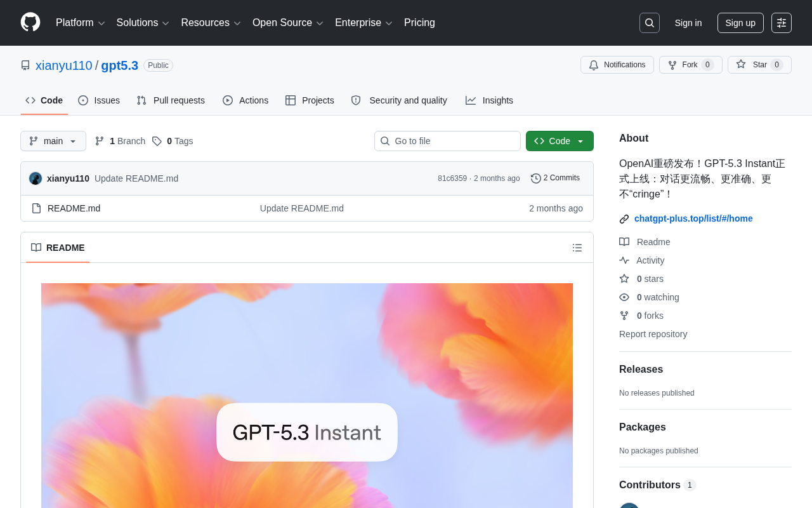Click the eye icon beside 0 watching
The width and height of the screenshot is (812, 508).
[x=624, y=297]
